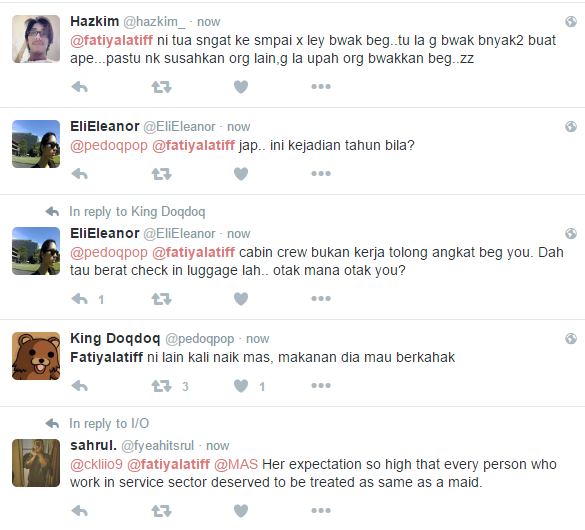Open @MAS mention in sahrul's tweet
Viewport: 585px width, 530px height.
[x=236, y=464]
